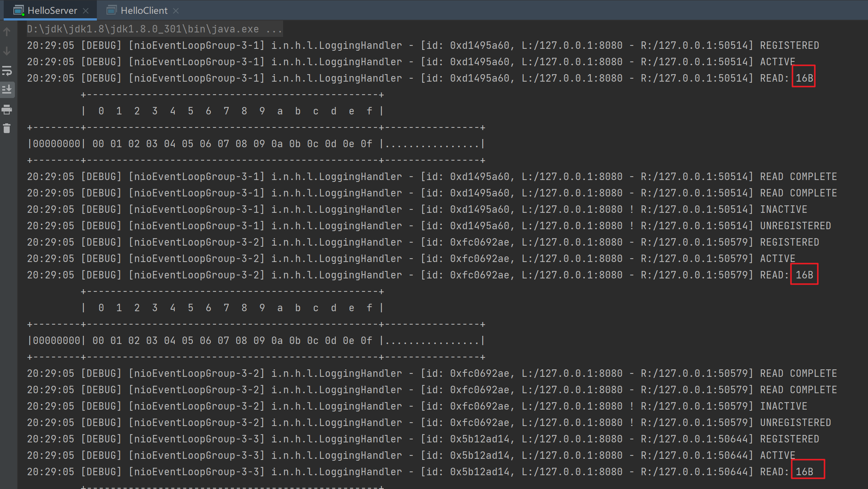This screenshot has width=868, height=489.
Task: Clear all console output with trash icon
Action: point(7,129)
